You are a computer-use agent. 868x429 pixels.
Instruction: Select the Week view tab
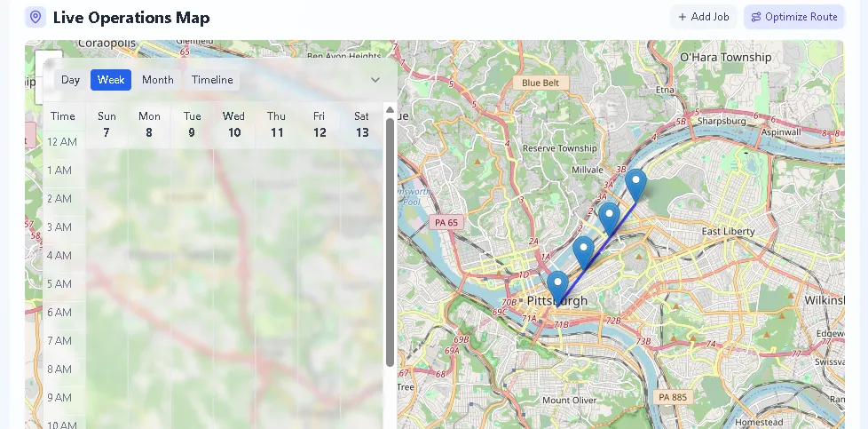pyautogui.click(x=111, y=80)
